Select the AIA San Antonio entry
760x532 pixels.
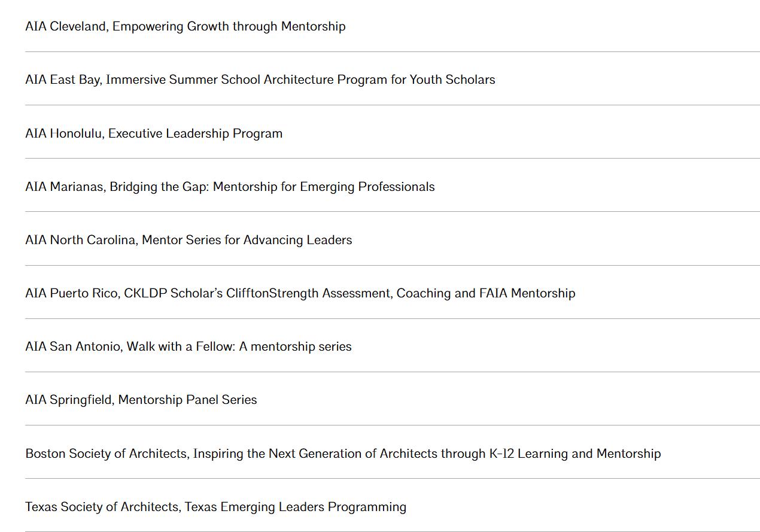(189, 346)
